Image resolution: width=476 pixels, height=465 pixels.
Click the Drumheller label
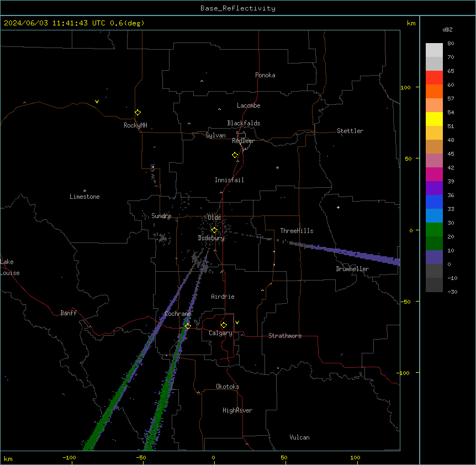click(x=352, y=269)
